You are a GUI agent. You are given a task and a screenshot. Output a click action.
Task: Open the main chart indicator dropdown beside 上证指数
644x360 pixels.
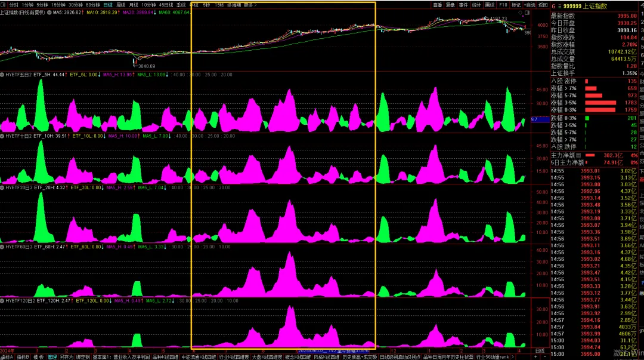(x=49, y=13)
